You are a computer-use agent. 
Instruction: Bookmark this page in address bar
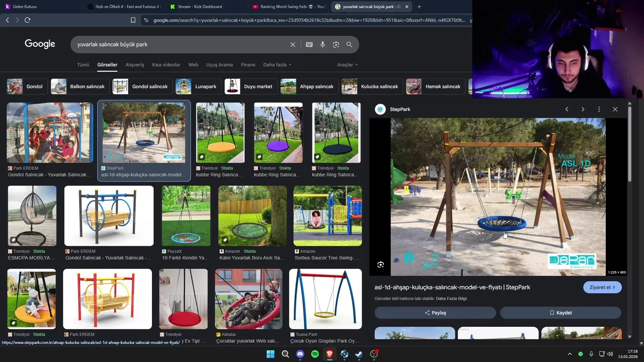(133, 20)
